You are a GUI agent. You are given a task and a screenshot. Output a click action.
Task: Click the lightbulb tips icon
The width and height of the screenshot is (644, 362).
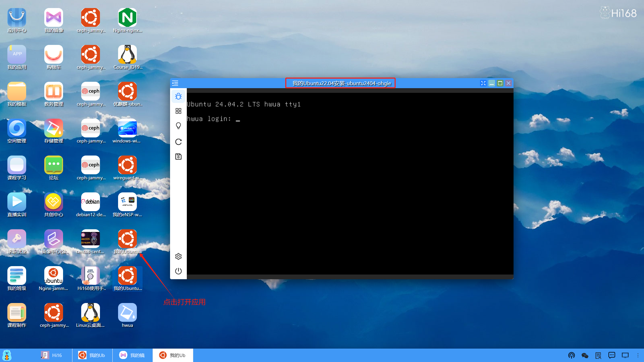pyautogui.click(x=178, y=126)
